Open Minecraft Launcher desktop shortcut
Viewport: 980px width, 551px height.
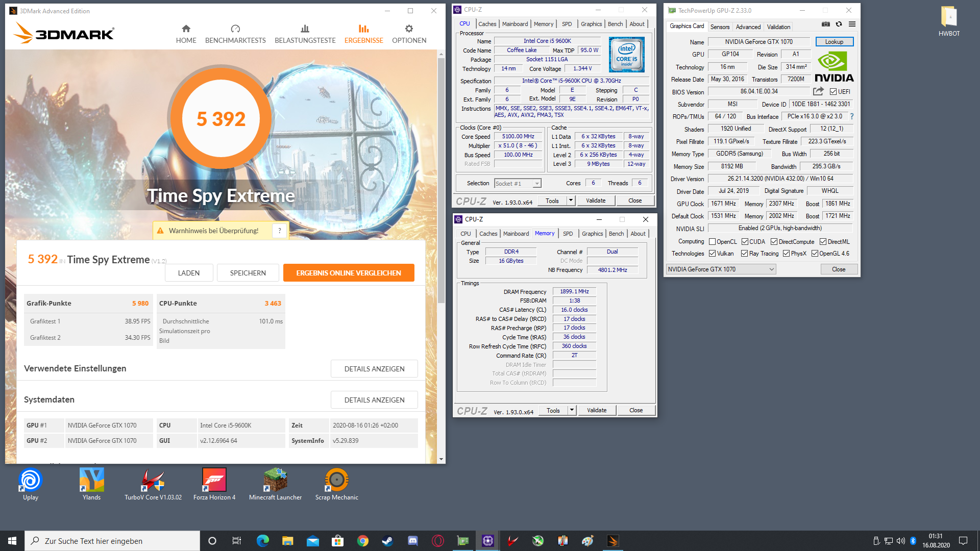pos(276,485)
